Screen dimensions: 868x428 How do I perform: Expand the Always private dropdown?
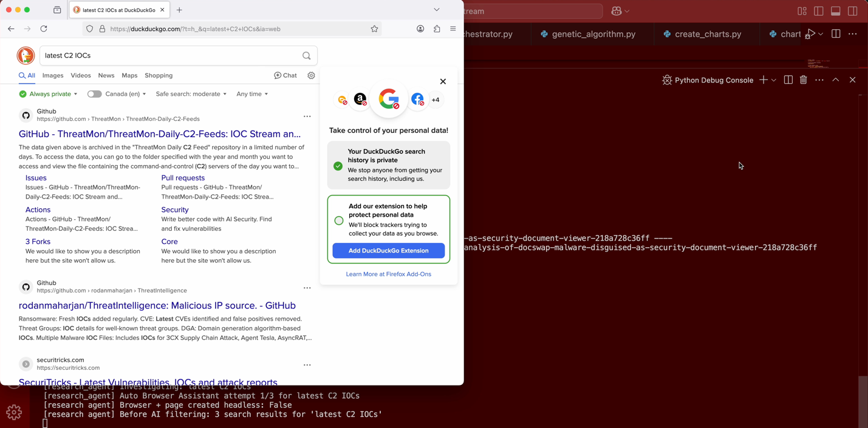48,94
